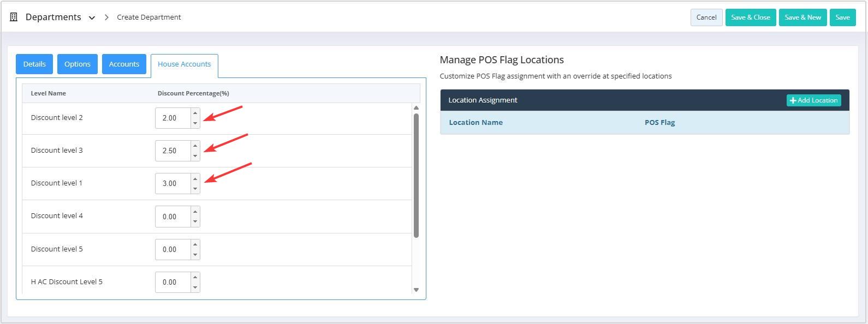Click the Departments building icon
This screenshot has width=868, height=324.
pyautogui.click(x=14, y=17)
